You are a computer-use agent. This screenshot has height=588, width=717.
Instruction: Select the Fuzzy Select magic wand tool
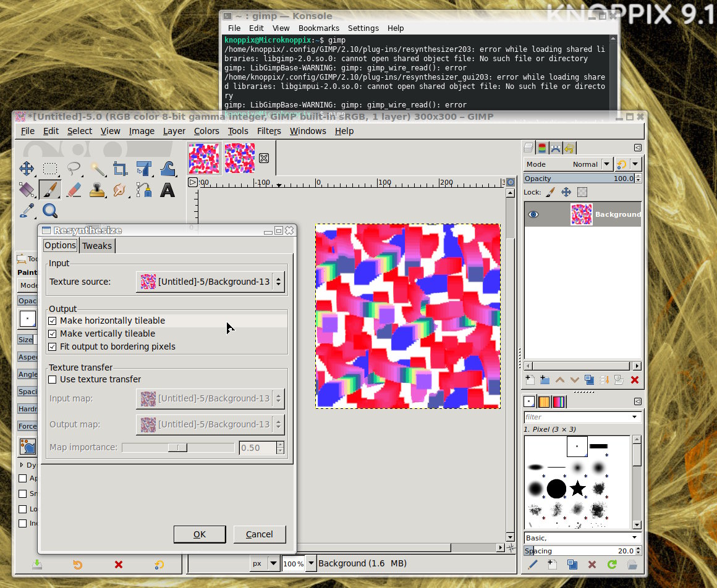97,169
